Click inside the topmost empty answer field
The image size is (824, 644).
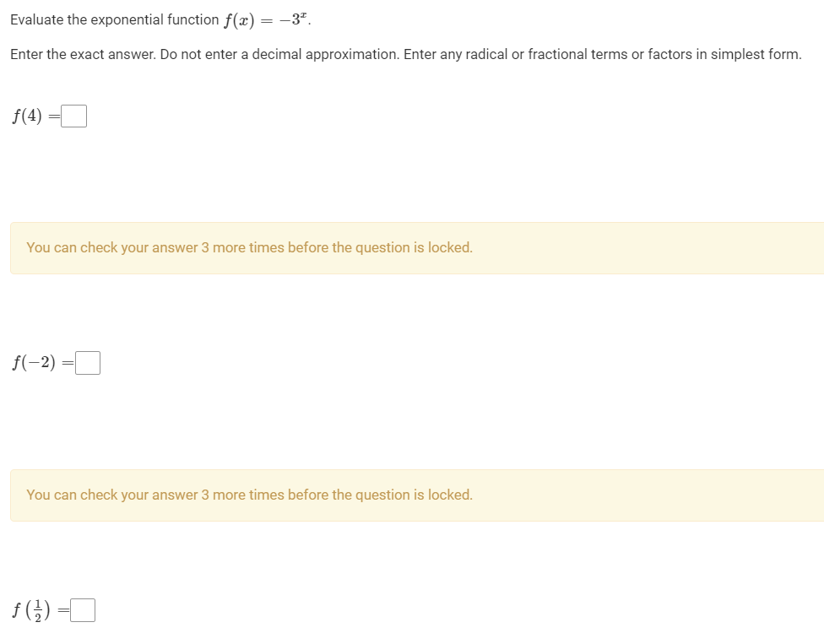(74, 115)
